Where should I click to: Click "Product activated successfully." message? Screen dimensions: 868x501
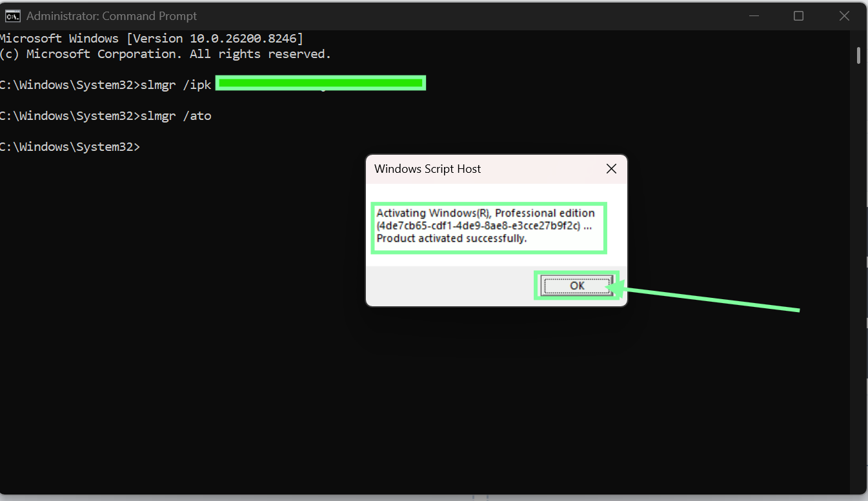452,239
